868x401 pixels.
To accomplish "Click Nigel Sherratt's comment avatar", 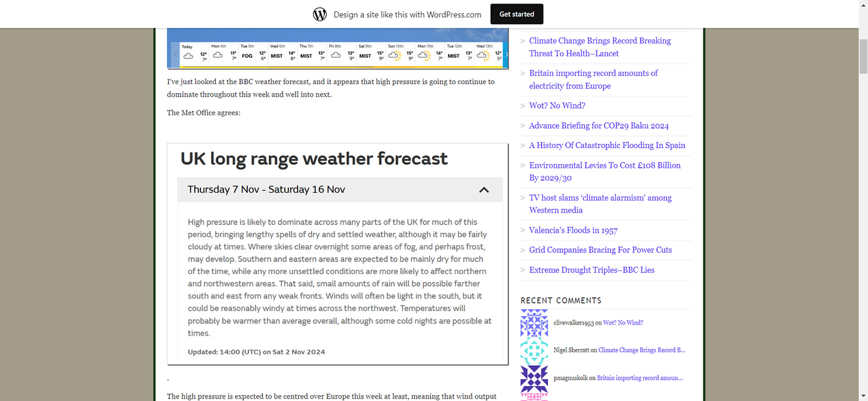I will pos(534,351).
